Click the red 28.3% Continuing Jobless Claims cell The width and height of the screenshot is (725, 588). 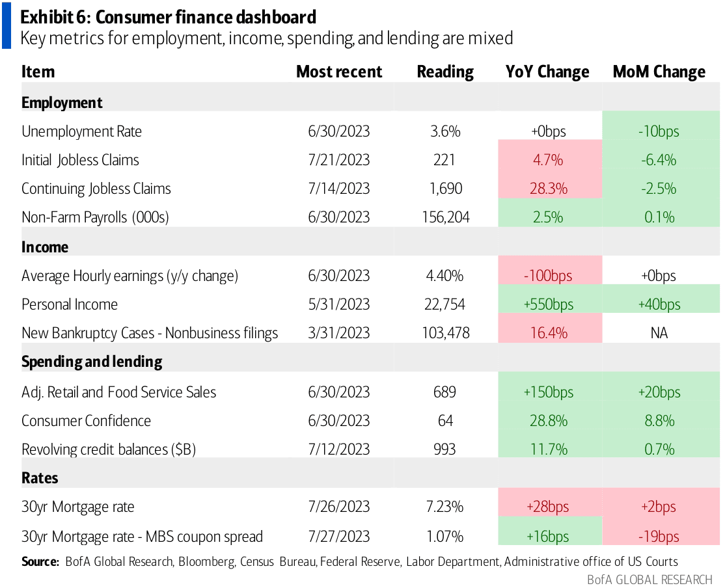[547, 189]
